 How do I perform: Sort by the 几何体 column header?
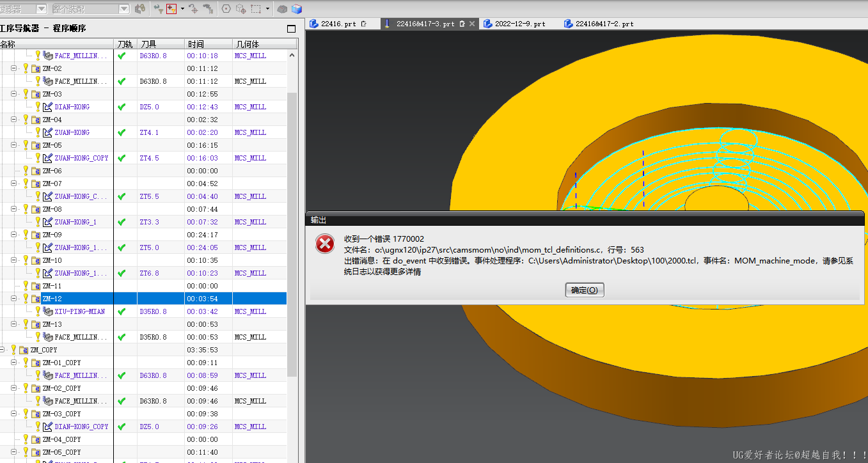pyautogui.click(x=265, y=44)
